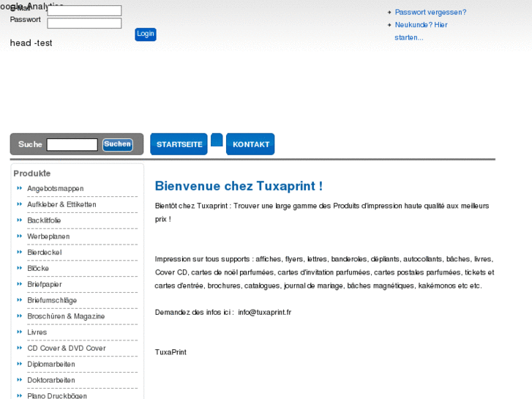Viewport: 532px width, 399px height.
Task: Open the Angebotsmappen product link
Action: coord(56,188)
